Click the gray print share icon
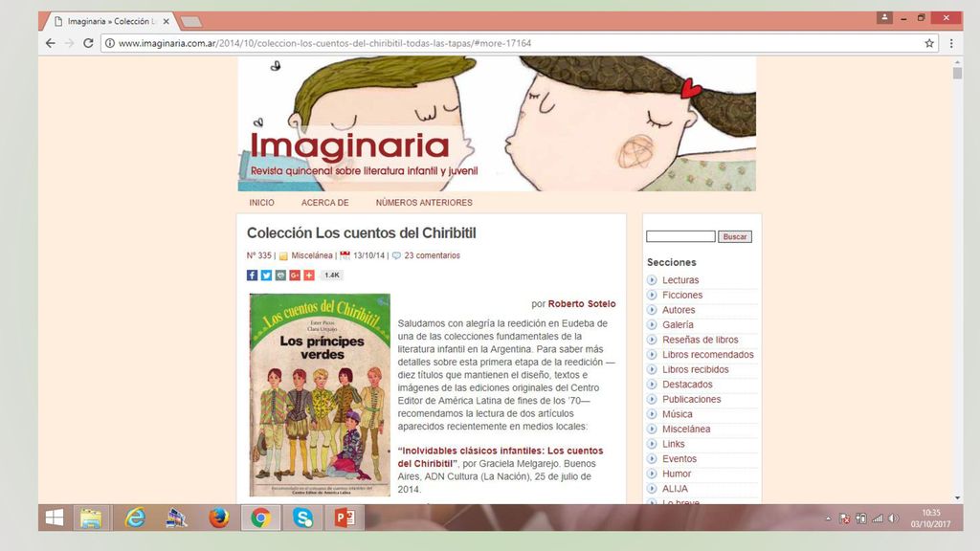 pos(280,275)
